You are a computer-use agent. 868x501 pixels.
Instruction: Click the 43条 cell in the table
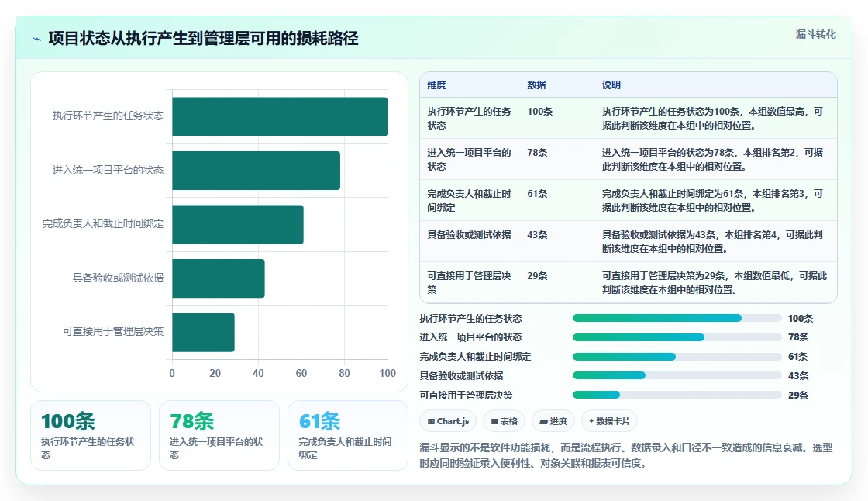[537, 234]
